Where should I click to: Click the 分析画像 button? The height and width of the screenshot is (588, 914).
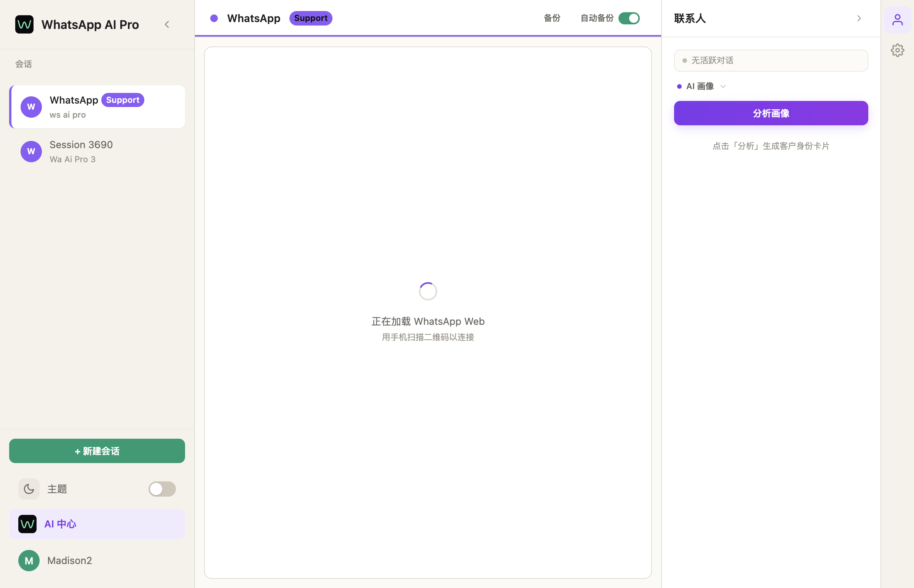point(771,113)
